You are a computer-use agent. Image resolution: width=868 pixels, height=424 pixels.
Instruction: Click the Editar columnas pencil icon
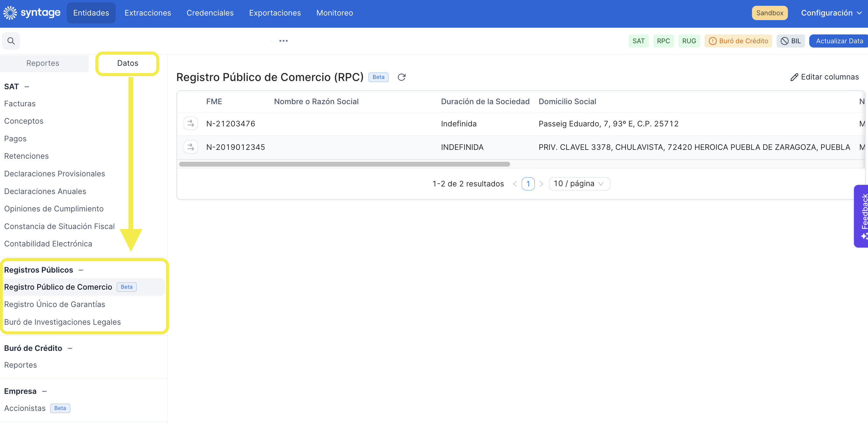pos(794,77)
